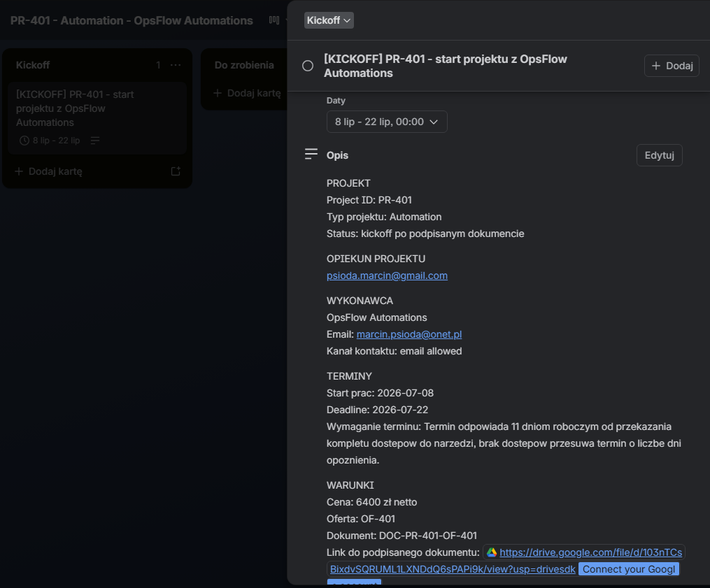Click the clock date badge on card
This screenshot has height=588, width=710.
50,141
